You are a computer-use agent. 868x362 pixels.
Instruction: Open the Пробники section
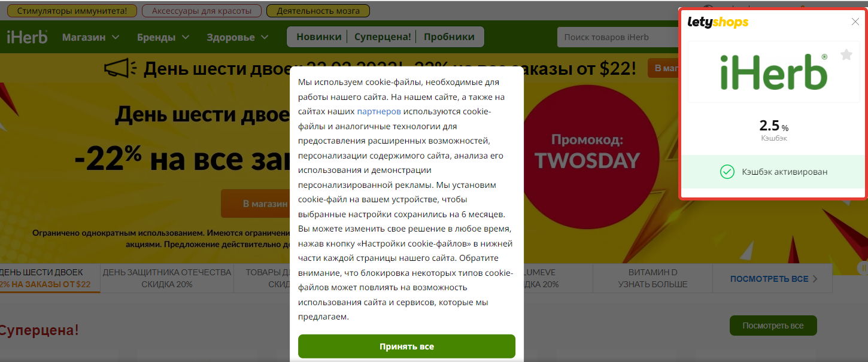coord(449,36)
